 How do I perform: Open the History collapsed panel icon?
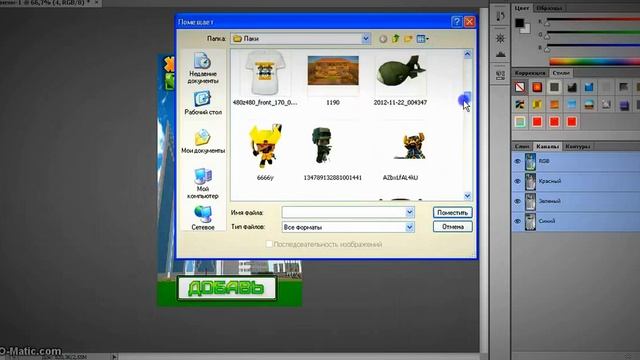tap(500, 16)
